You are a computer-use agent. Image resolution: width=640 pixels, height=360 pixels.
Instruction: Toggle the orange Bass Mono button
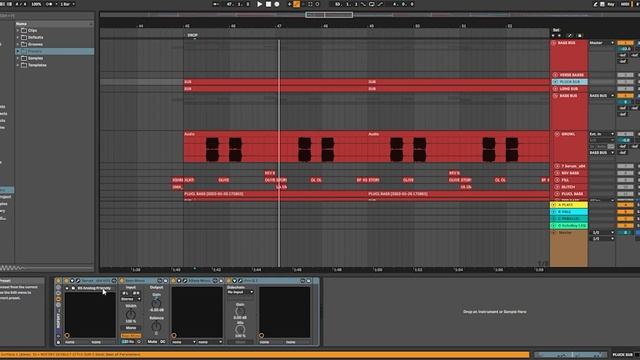coord(131,336)
